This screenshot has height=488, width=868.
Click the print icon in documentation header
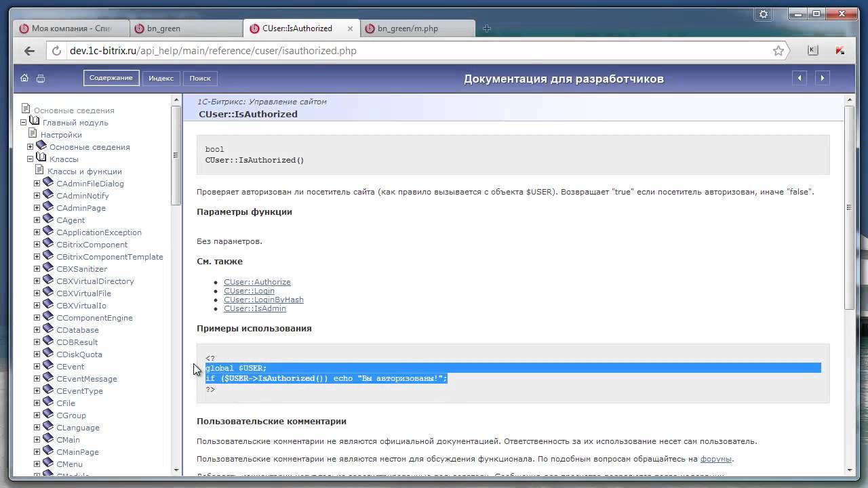tap(41, 78)
